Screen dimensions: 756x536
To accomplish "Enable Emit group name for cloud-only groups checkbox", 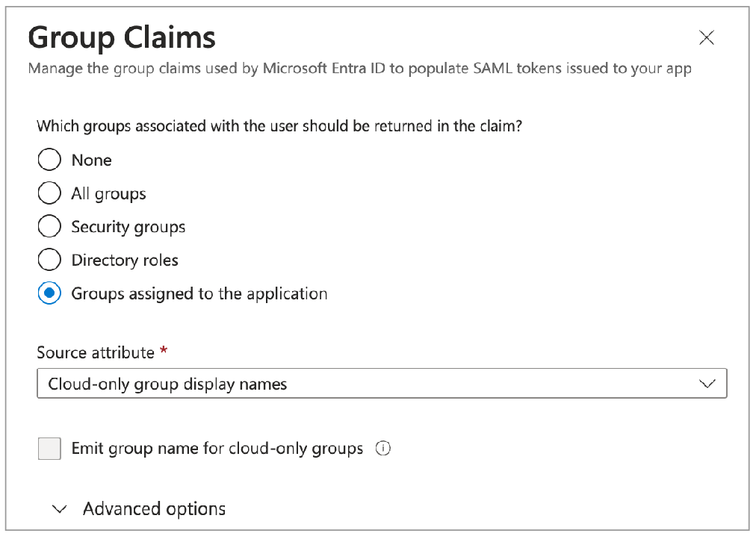I will pyautogui.click(x=49, y=449).
